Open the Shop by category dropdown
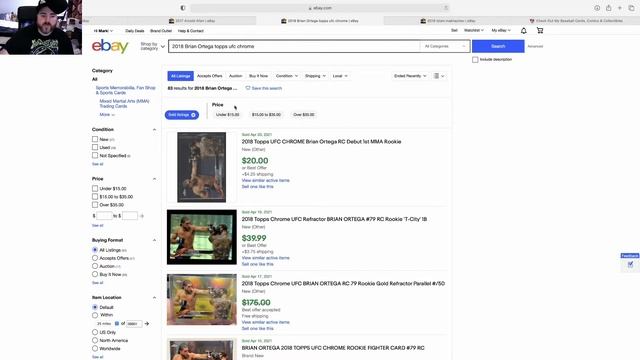The image size is (640, 360). tap(152, 47)
